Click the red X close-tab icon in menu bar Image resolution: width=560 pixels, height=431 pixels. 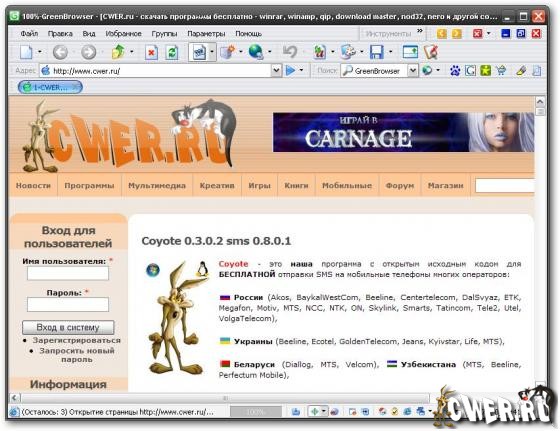tap(477, 34)
